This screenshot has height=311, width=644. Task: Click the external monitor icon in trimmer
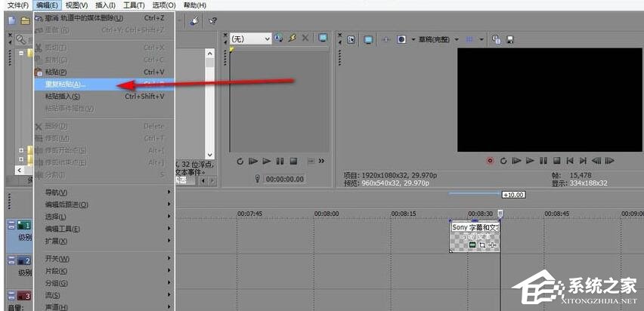coord(324,38)
